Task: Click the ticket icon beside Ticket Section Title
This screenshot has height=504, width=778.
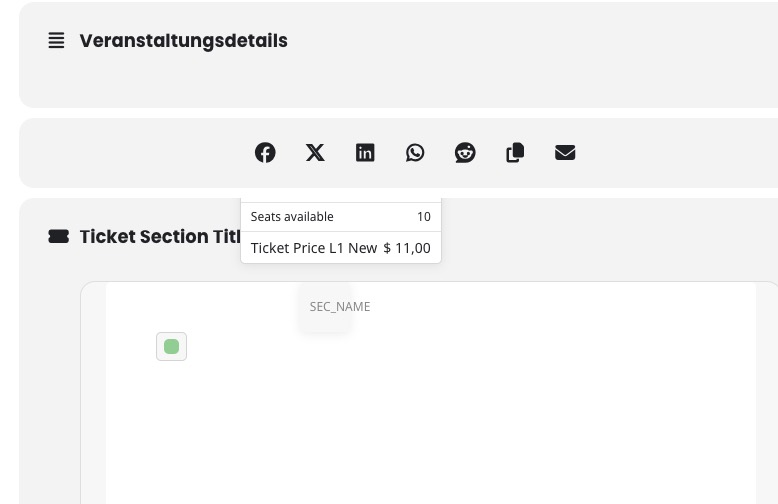Action: [59, 236]
